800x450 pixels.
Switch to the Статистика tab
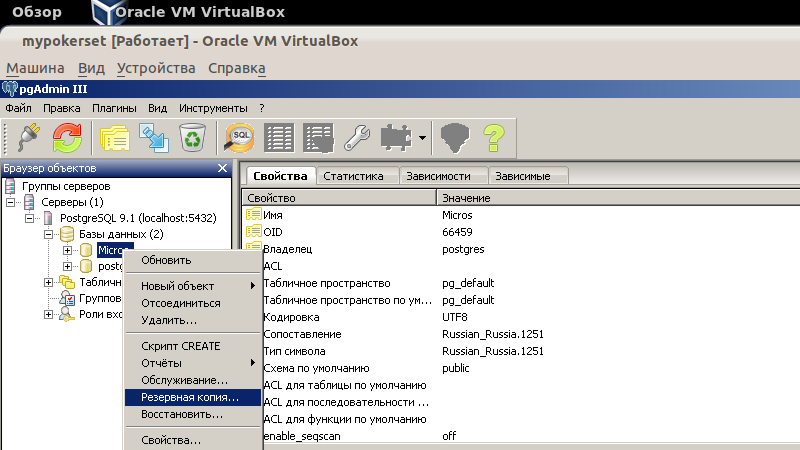353,176
